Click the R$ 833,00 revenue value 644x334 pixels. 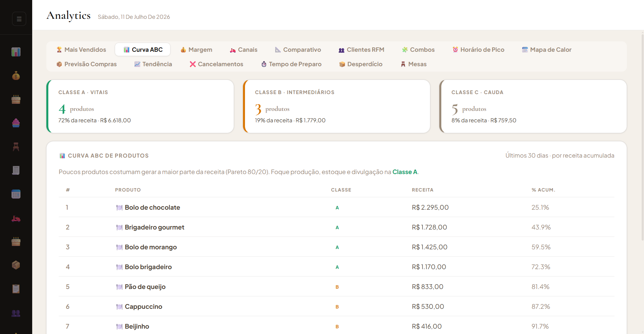click(x=428, y=287)
